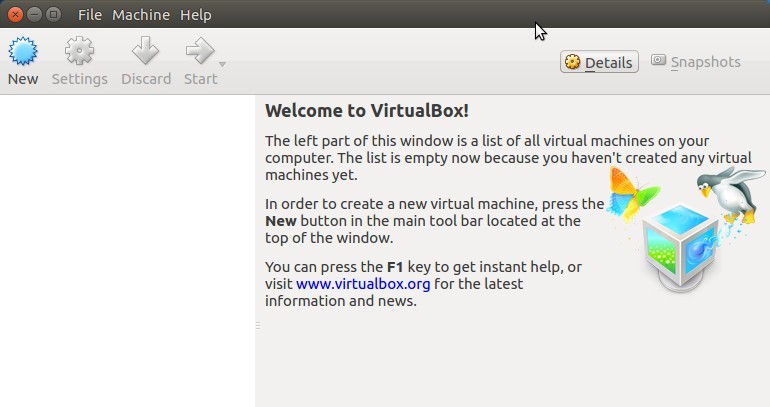
Task: Click the splitter handle beside the machine list
Action: click(x=258, y=325)
